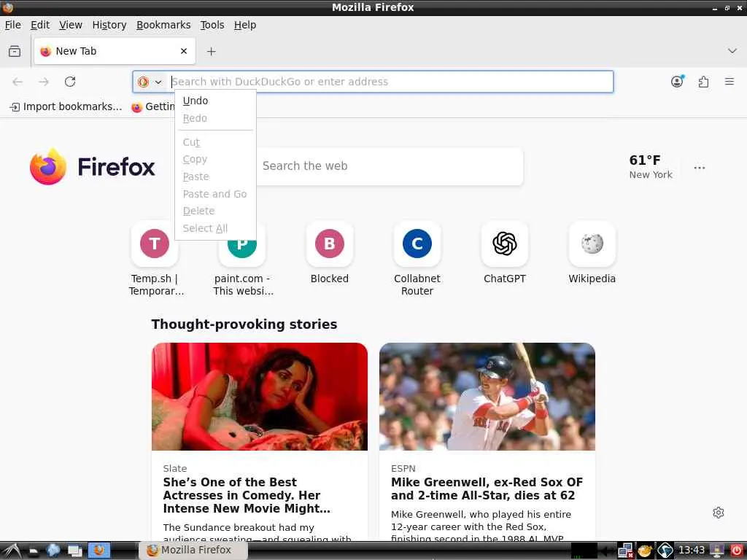This screenshot has height=560, width=747.
Task: Click the network tray icon
Action: tap(625, 551)
